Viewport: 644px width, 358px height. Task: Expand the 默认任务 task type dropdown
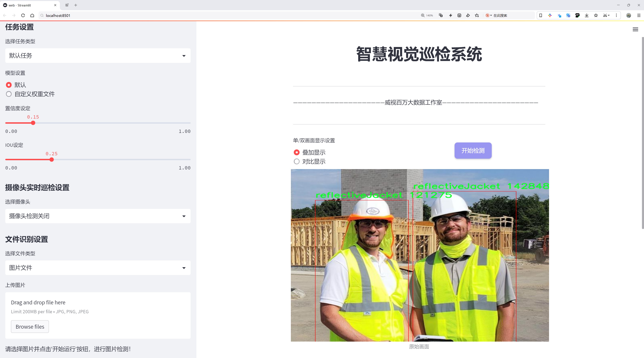[x=98, y=56]
